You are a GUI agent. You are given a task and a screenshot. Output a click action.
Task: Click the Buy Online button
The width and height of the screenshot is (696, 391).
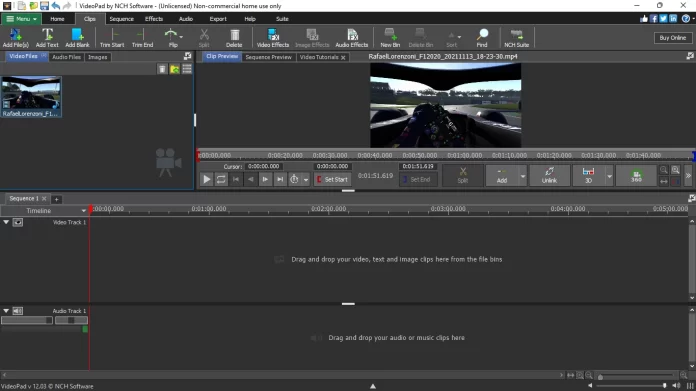(x=672, y=38)
